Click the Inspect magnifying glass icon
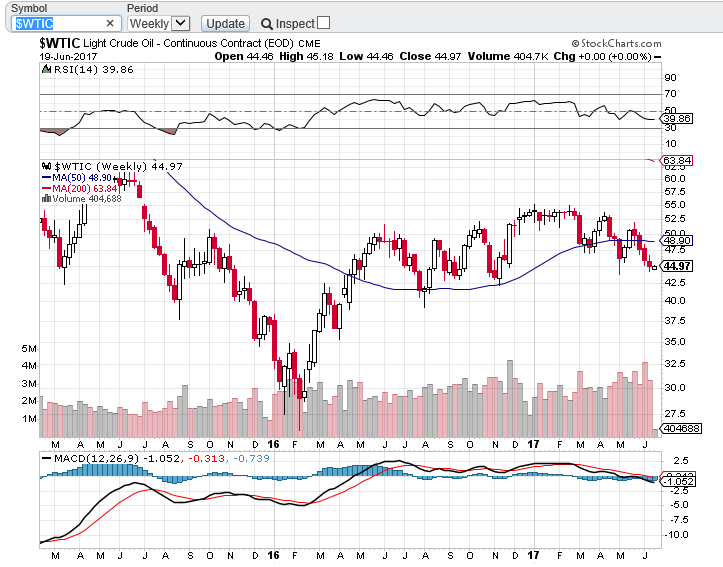 click(x=267, y=24)
